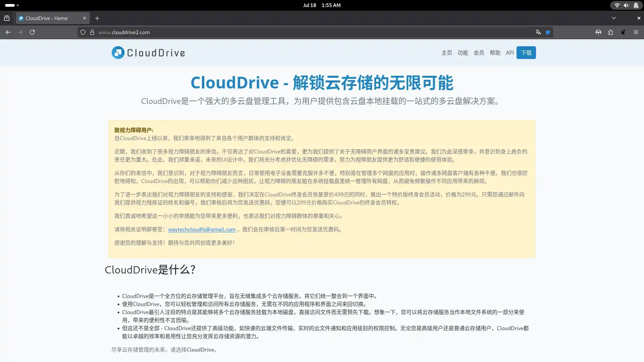The width and height of the screenshot is (644, 362).
Task: Open the extensions puzzle icon
Action: pos(610,32)
